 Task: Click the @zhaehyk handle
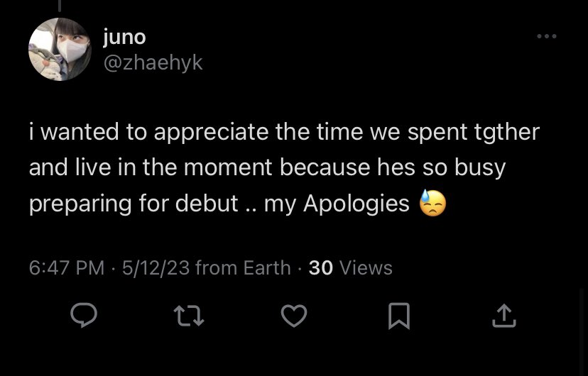(153, 62)
